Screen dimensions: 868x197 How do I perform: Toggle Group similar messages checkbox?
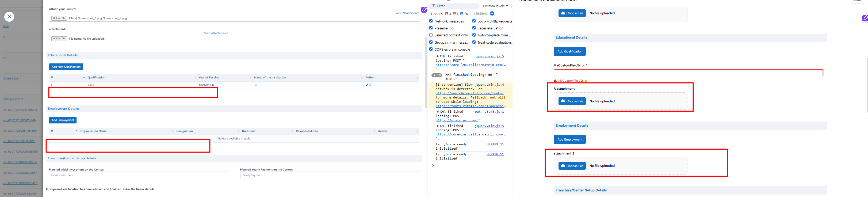431,42
